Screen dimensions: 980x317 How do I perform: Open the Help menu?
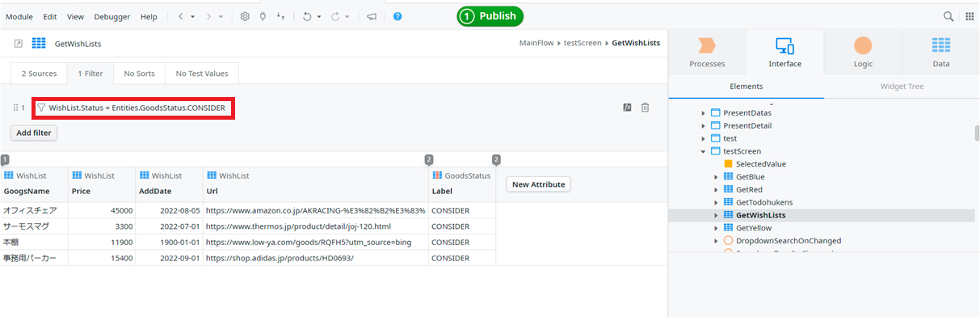(x=149, y=16)
